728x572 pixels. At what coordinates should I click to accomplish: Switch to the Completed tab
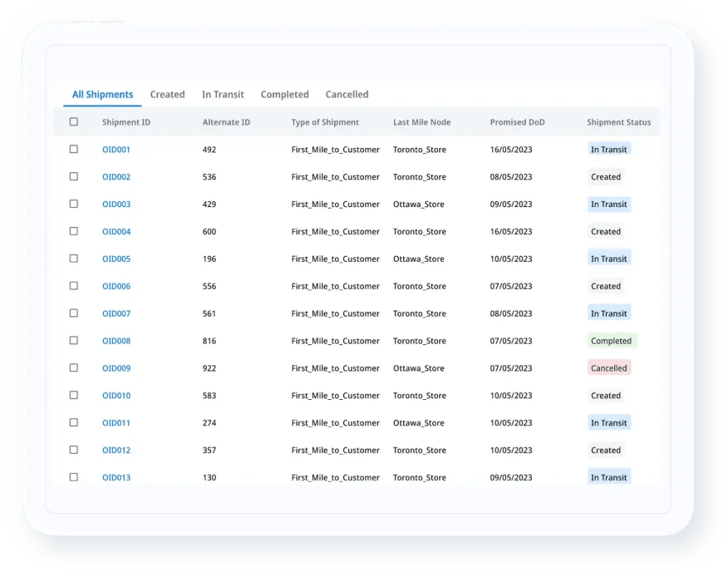pos(284,94)
